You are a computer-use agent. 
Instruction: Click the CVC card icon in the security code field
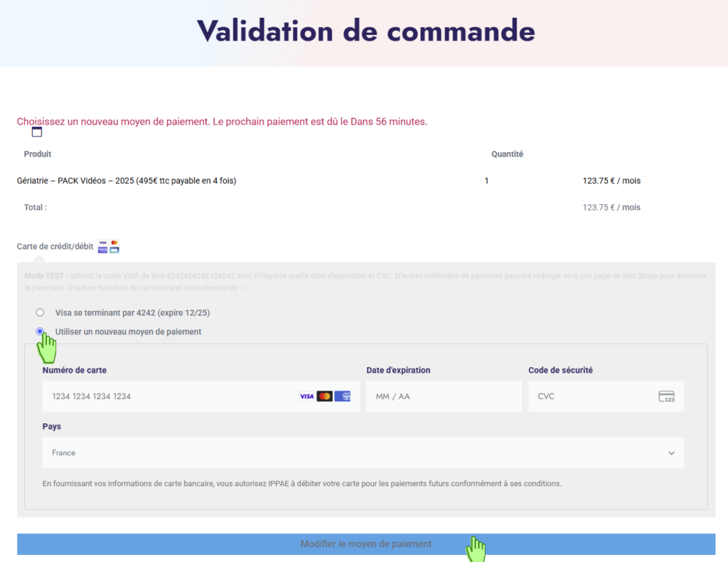click(666, 396)
